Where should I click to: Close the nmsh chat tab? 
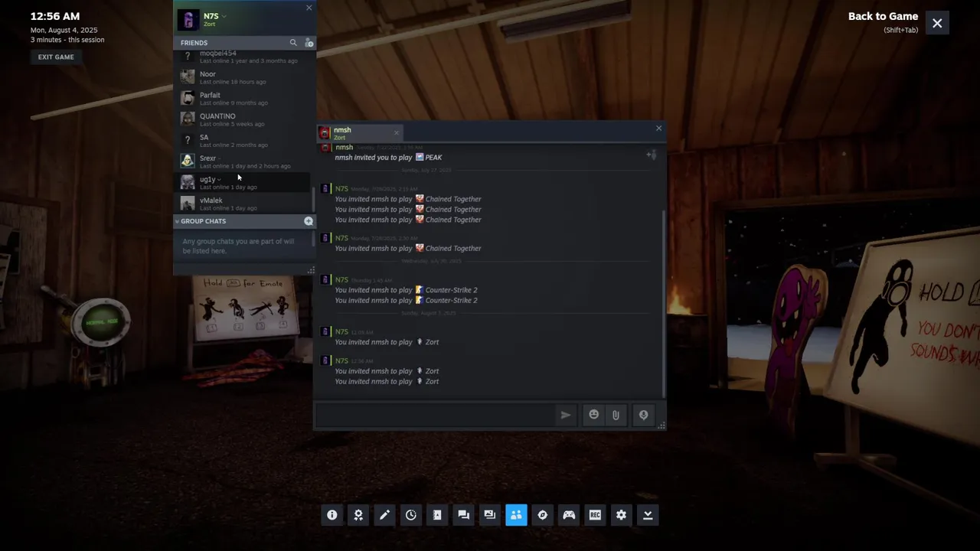click(396, 133)
